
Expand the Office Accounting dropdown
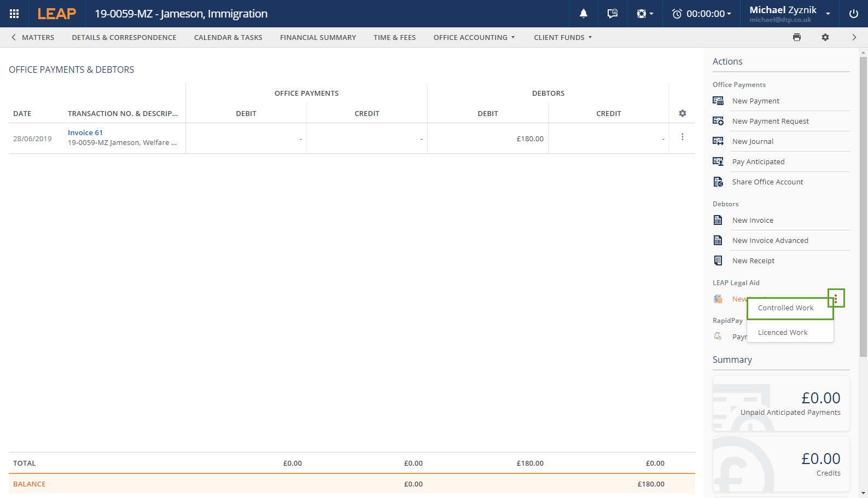coord(474,37)
